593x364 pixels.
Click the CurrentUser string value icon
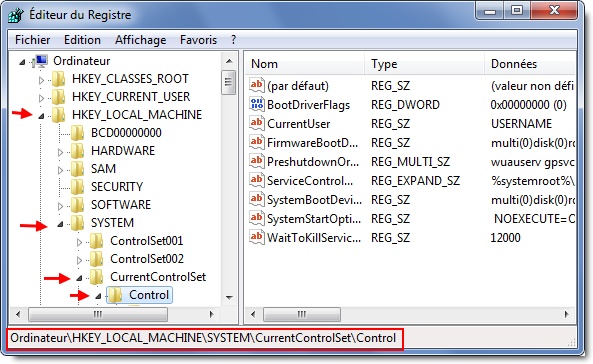tap(256, 123)
